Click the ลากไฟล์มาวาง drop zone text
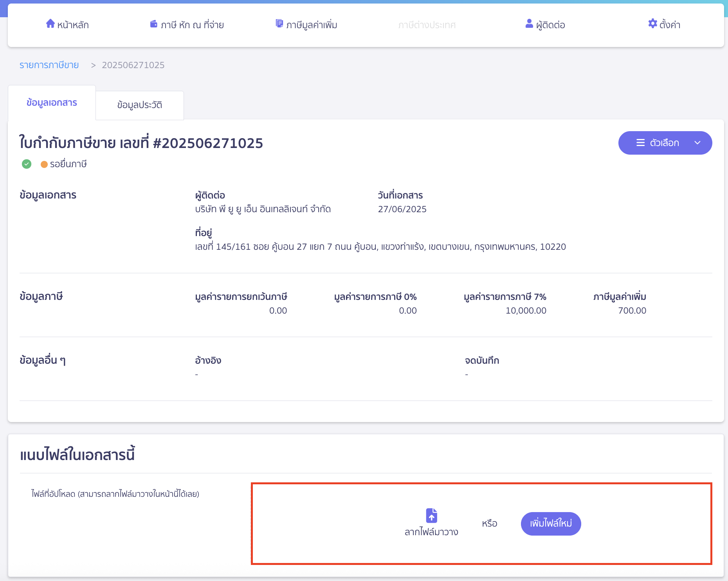Image resolution: width=728 pixels, height=581 pixels. 431,532
